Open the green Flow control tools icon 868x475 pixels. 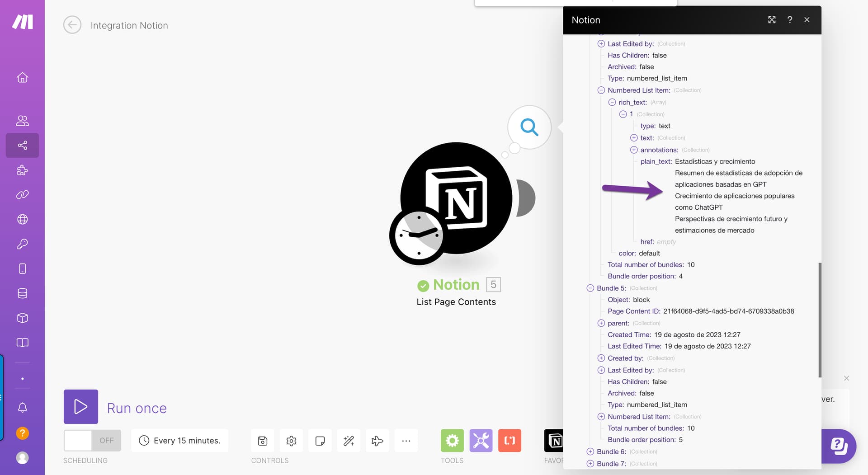(452, 441)
